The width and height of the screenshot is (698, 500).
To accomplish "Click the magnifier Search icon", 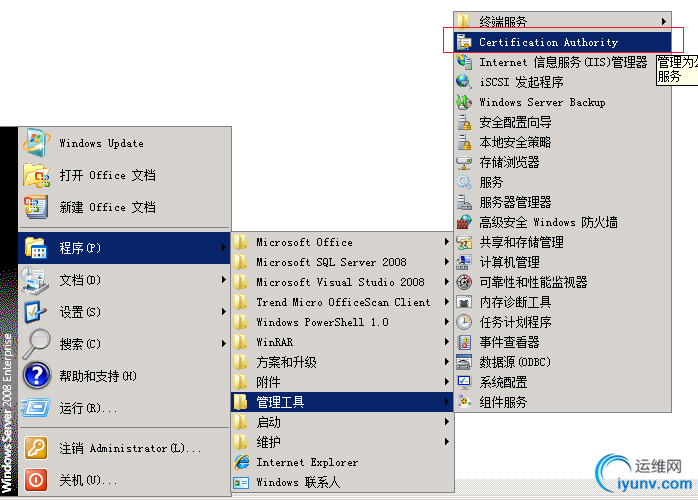I will (37, 344).
